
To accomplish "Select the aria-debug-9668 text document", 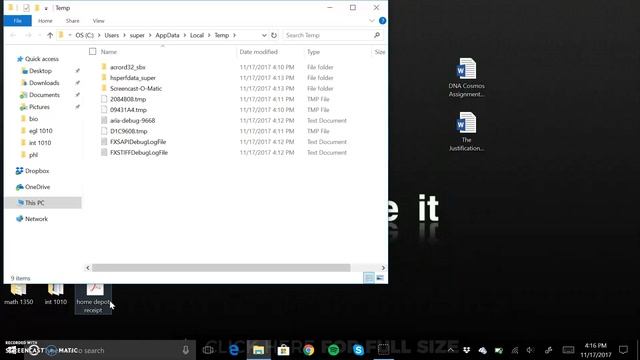I will (x=132, y=120).
